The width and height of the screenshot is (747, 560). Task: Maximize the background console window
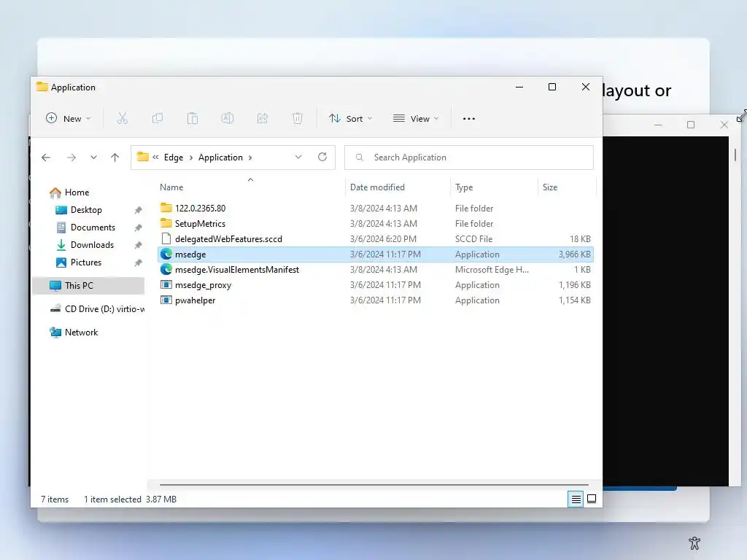tap(691, 125)
